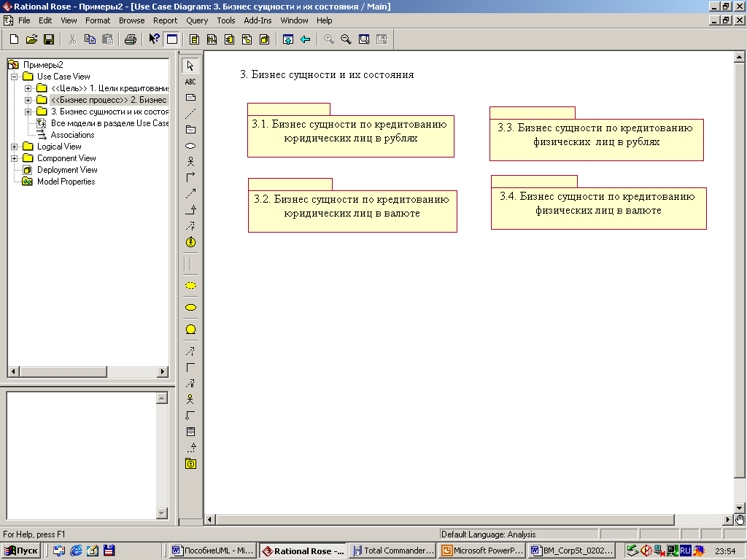Click inside the empty documentation pane
The image size is (747, 560).
coord(81,455)
